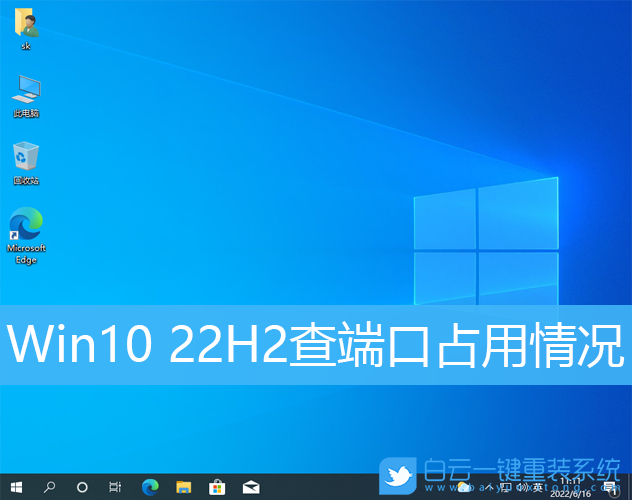The height and width of the screenshot is (500, 632).
Task: Open clock showing 2022/6/16
Action: (570, 488)
